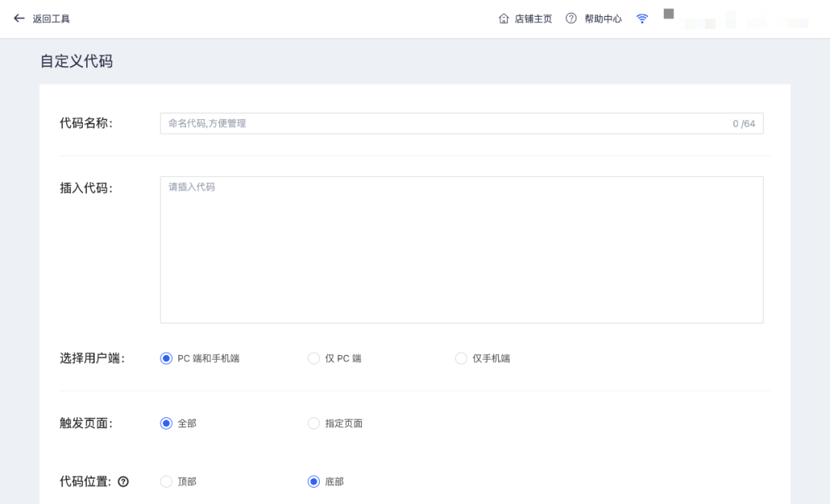Choose the 仅 PC 端 radio option
This screenshot has width=830, height=504.
[x=314, y=359]
